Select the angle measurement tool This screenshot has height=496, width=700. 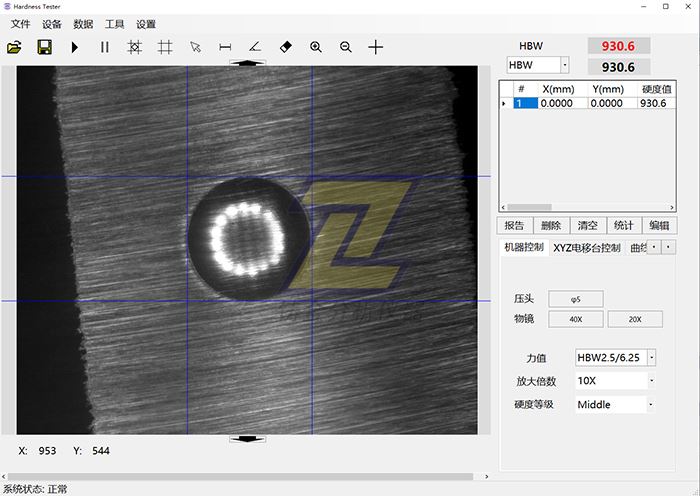(255, 47)
